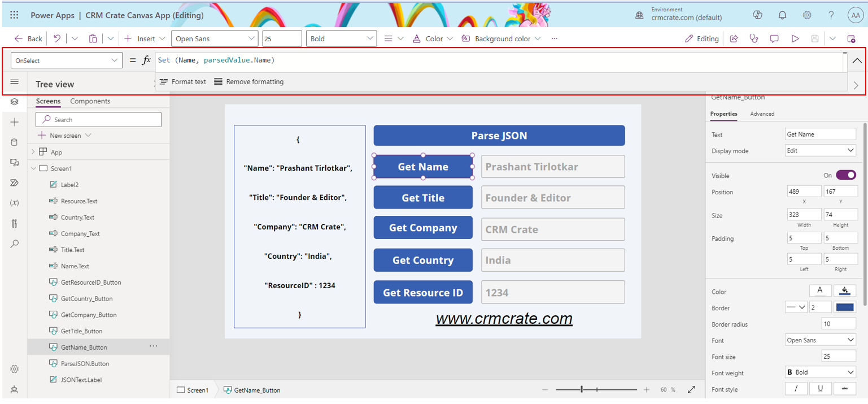Collapse the Screen1 tree item chevron
868x404 pixels.
coord(34,168)
